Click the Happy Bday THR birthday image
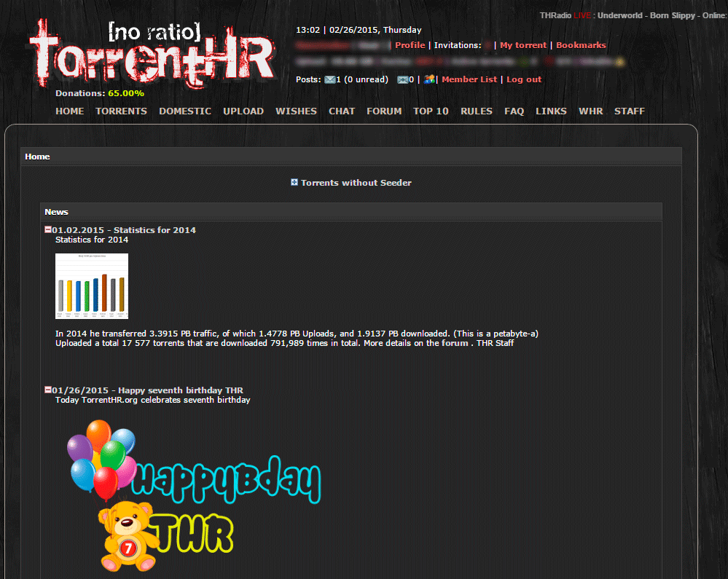728x579 pixels. [194, 495]
